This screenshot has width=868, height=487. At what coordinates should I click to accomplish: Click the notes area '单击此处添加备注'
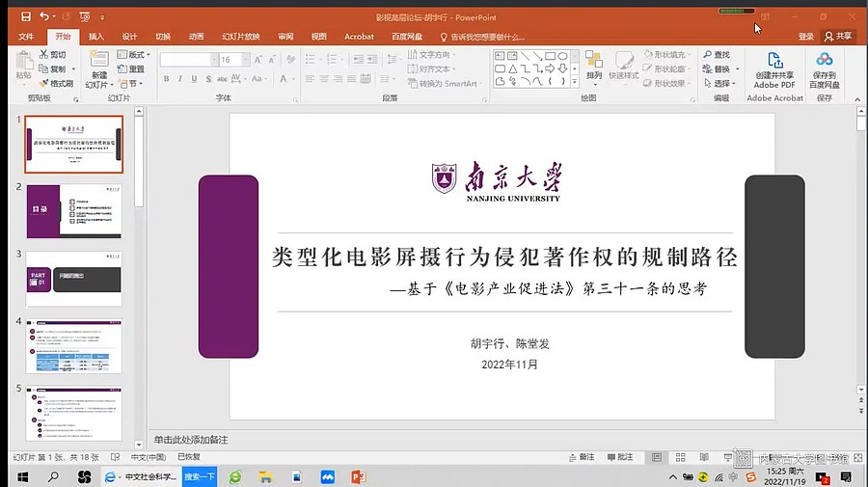[191, 440]
